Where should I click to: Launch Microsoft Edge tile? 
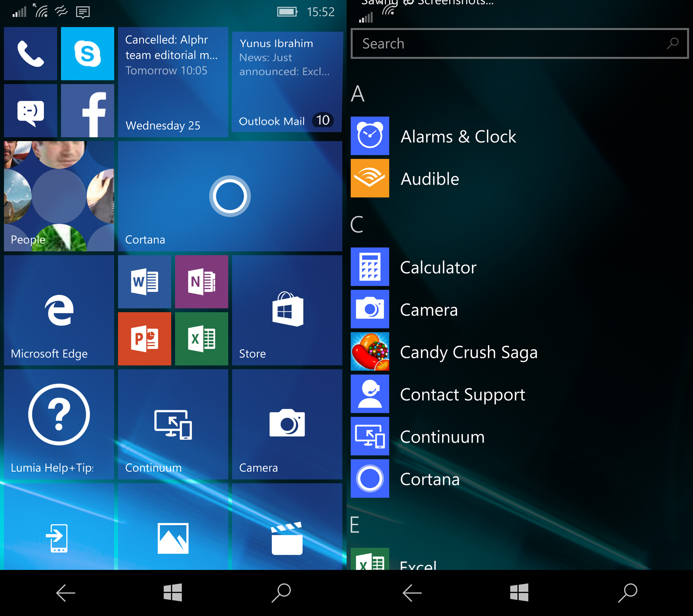click(x=59, y=310)
